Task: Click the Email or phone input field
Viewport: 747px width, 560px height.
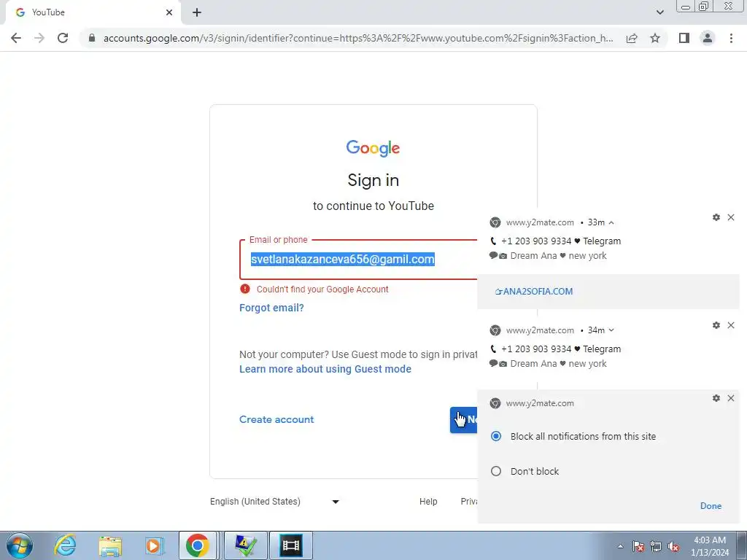Action: [x=359, y=260]
